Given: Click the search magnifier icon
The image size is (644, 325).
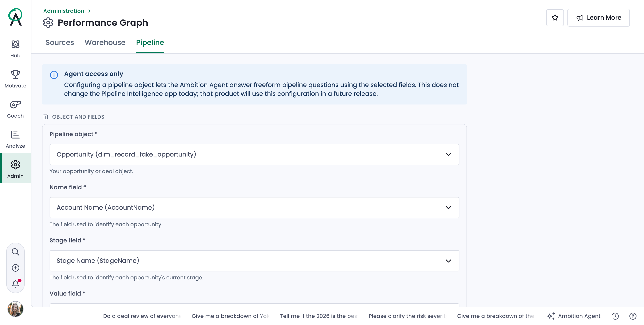Looking at the screenshot, I should 15,252.
